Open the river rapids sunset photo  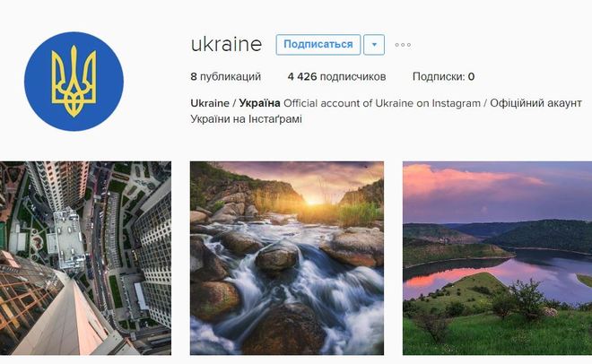click(287, 258)
